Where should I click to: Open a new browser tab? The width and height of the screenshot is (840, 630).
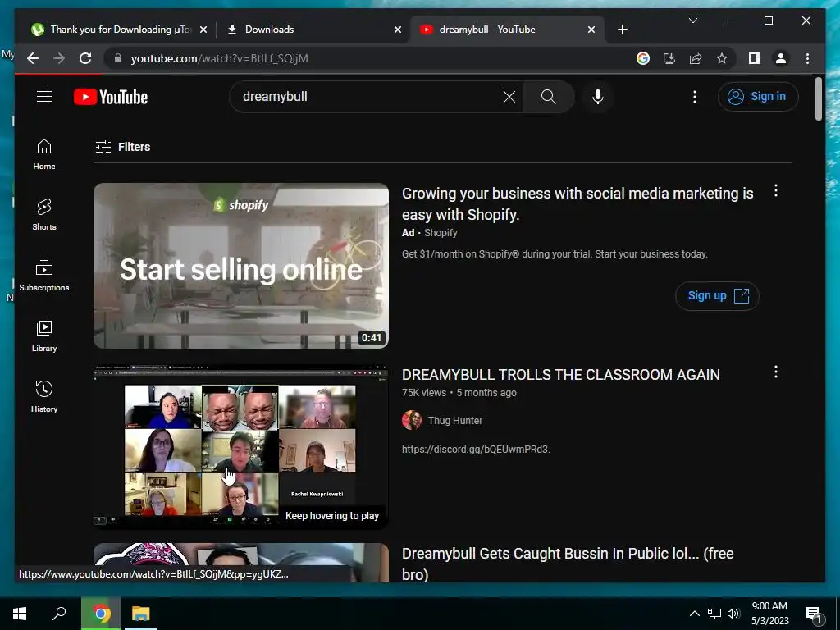[x=622, y=30]
